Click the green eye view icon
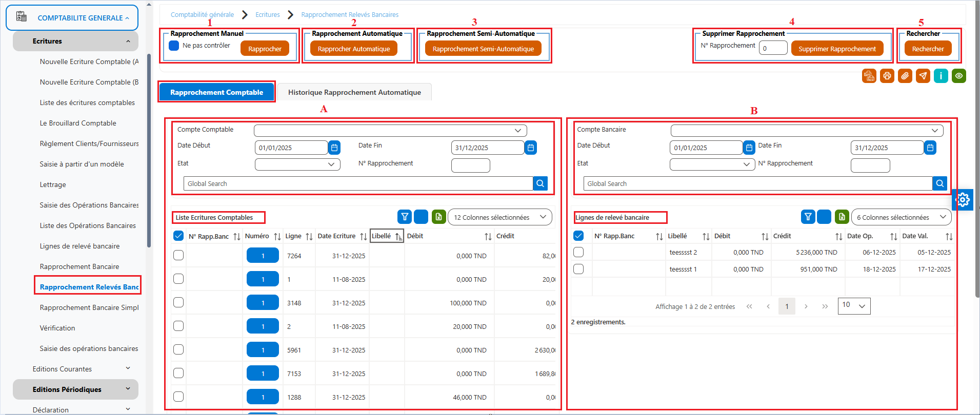980x415 pixels. (959, 76)
